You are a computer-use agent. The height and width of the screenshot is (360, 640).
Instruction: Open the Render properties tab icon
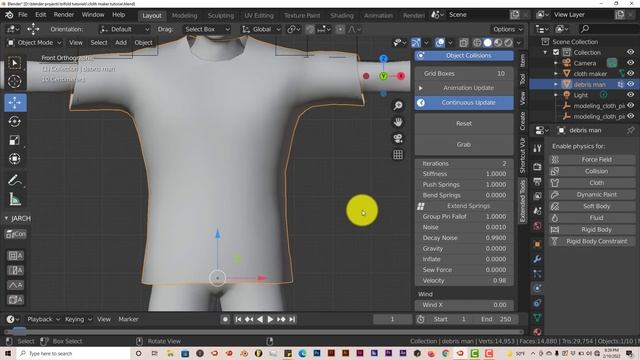pyautogui.click(x=537, y=167)
